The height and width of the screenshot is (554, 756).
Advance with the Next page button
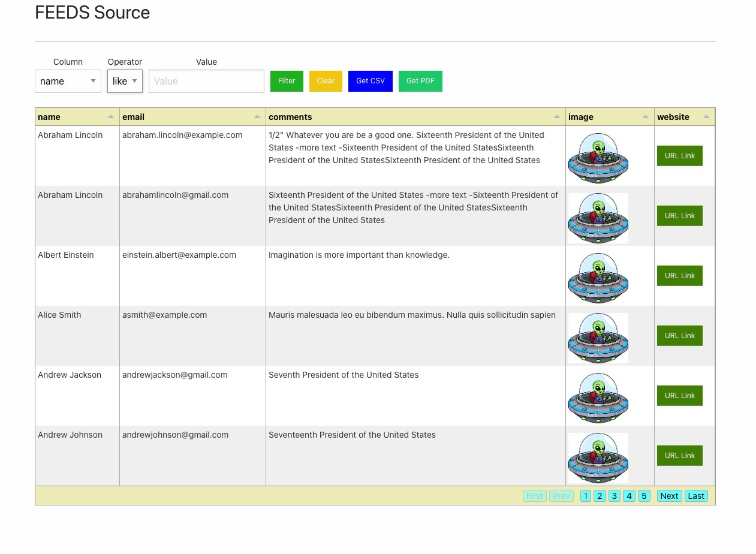point(669,496)
